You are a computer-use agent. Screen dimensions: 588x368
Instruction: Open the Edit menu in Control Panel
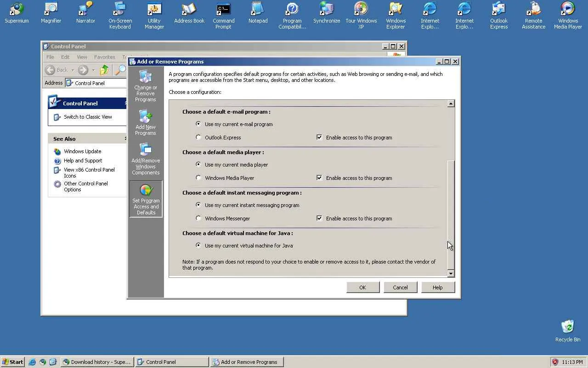coord(65,57)
